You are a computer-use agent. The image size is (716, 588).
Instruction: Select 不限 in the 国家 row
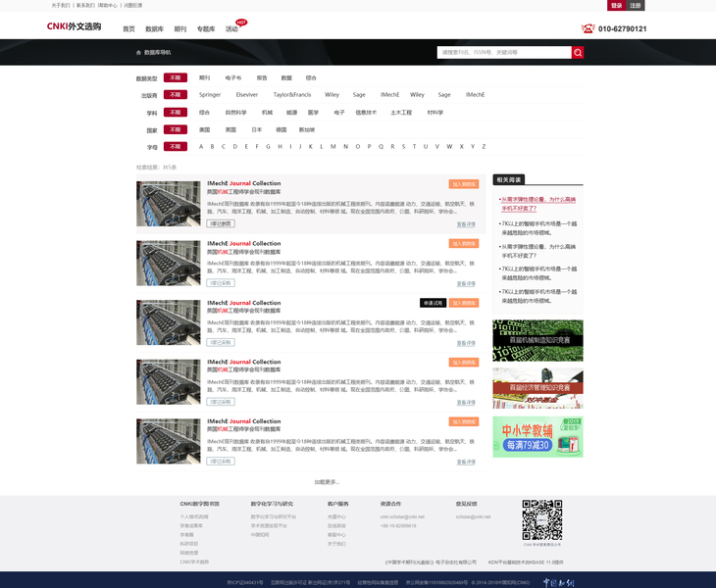pos(176,130)
